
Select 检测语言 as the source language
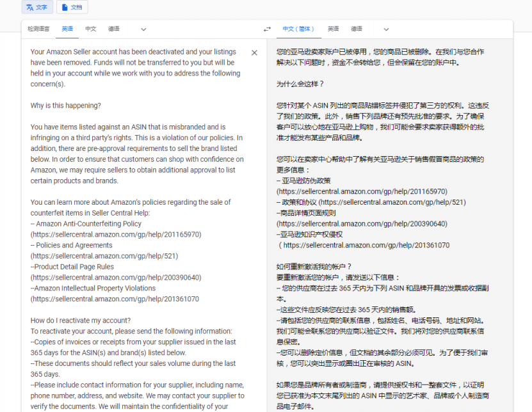[38, 29]
